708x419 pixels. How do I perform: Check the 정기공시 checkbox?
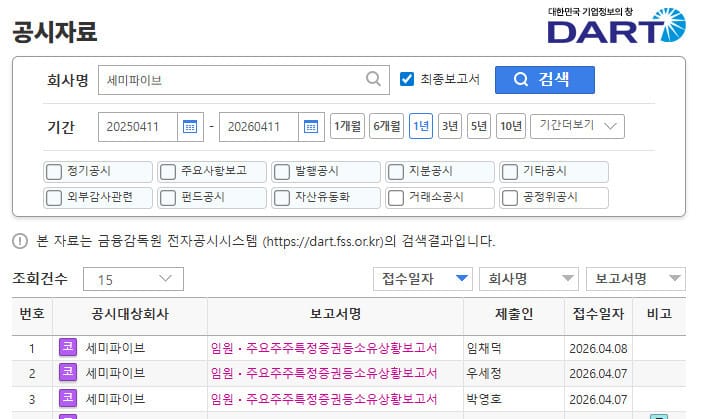click(x=54, y=171)
